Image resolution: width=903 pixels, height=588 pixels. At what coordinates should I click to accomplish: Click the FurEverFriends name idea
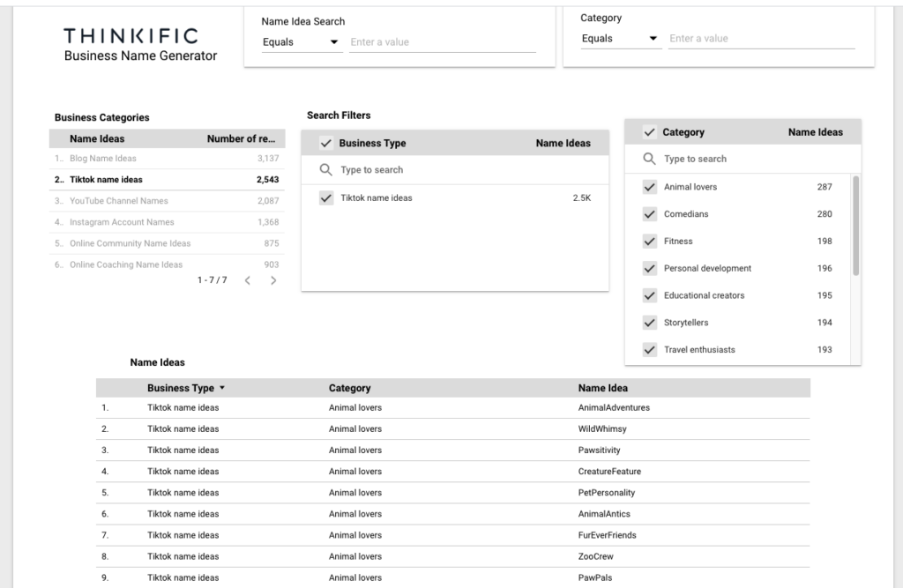pyautogui.click(x=607, y=536)
